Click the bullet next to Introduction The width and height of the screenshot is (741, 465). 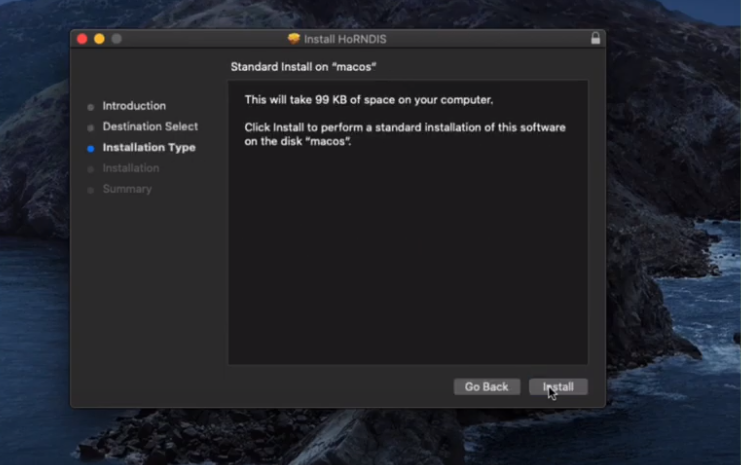(x=90, y=106)
